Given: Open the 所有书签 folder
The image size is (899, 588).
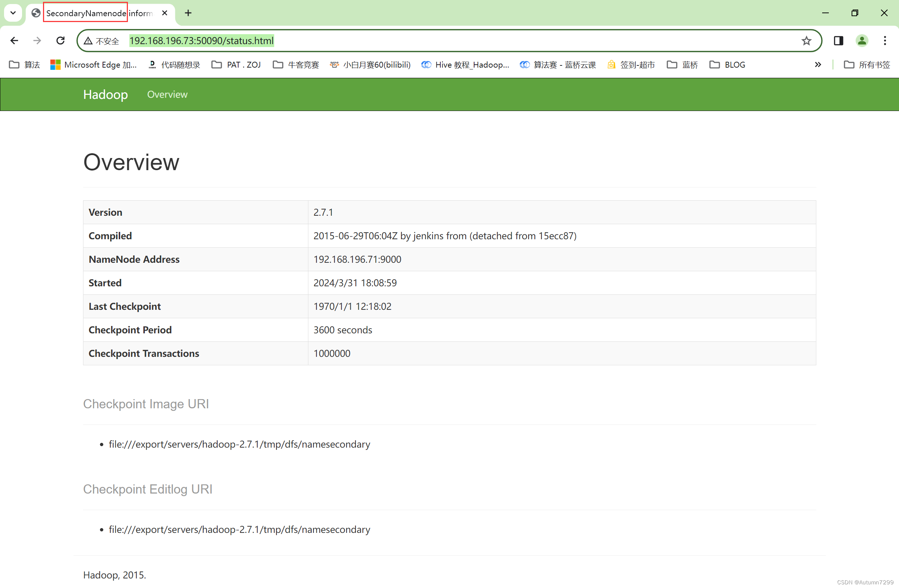Looking at the screenshot, I should [x=867, y=65].
